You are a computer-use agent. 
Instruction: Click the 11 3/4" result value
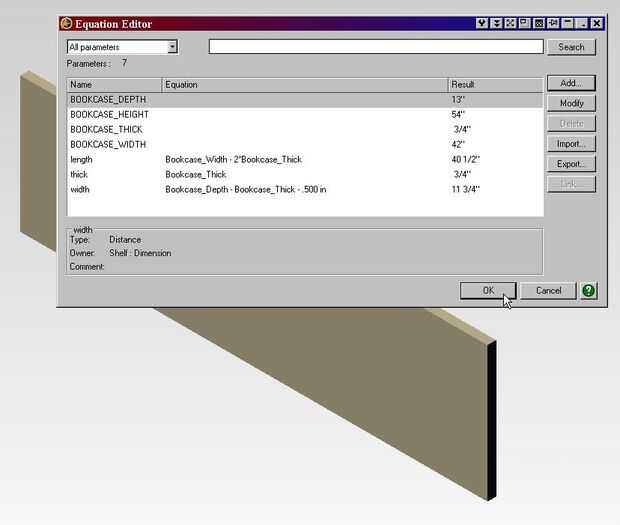point(465,189)
